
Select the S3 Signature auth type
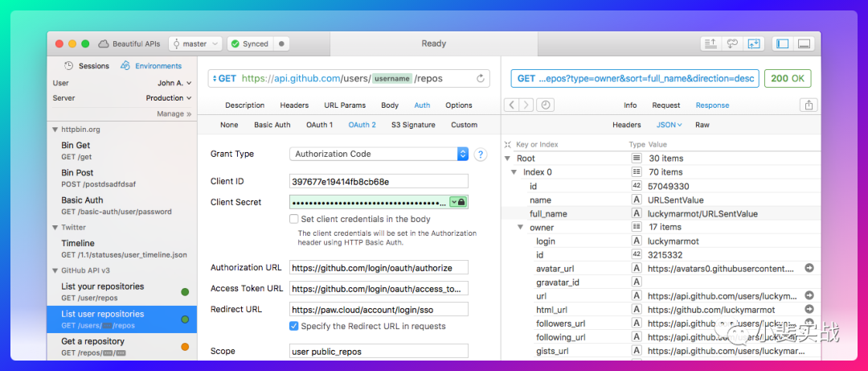(x=413, y=125)
